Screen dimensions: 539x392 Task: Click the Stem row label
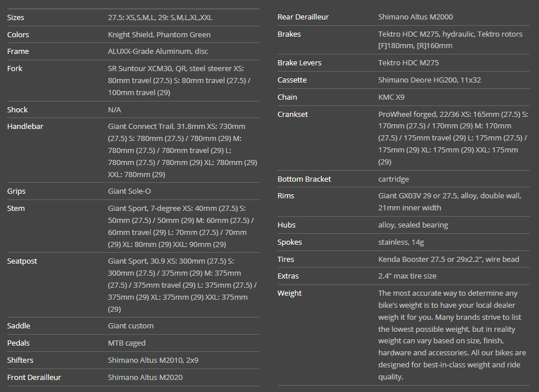tap(16, 209)
